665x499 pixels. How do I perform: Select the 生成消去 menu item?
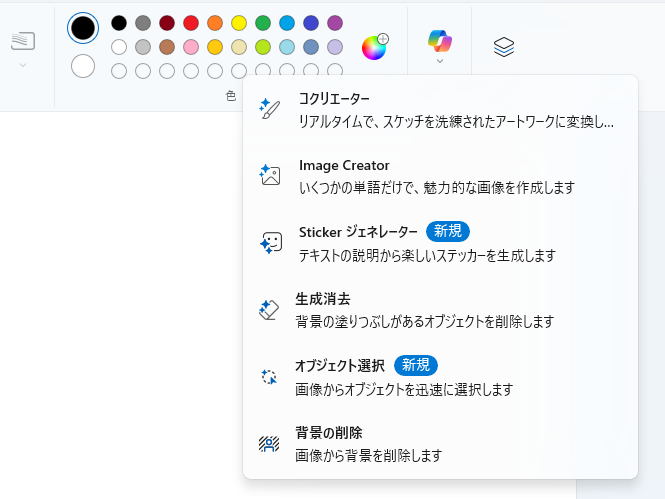click(440, 310)
